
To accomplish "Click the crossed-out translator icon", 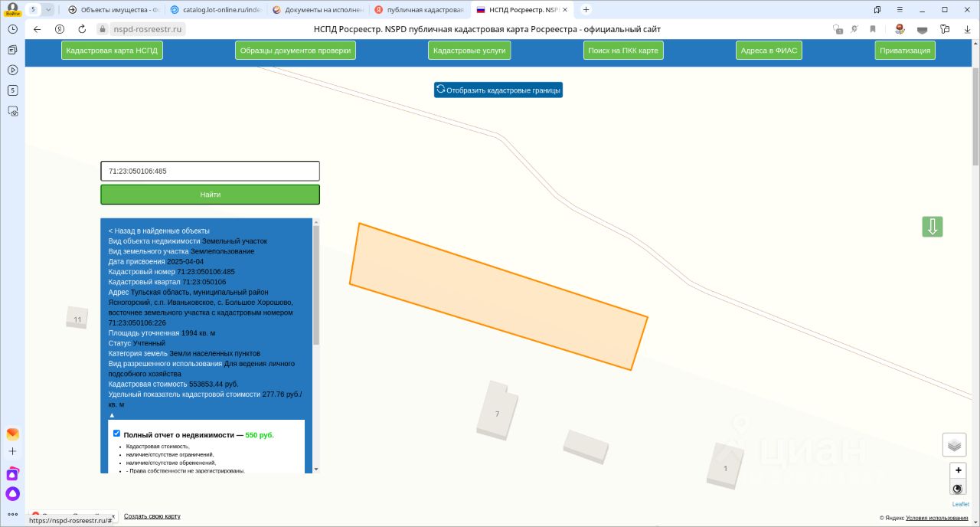I will coord(855,29).
